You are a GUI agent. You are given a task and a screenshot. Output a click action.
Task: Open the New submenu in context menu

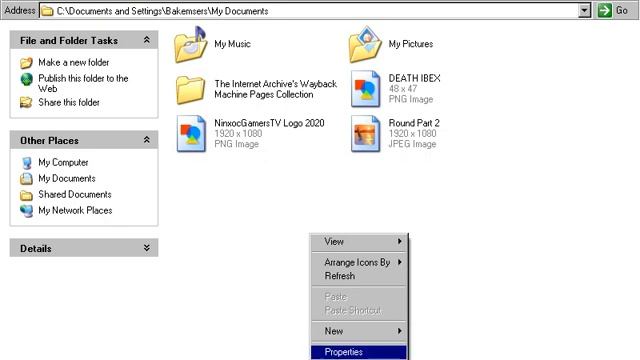(359, 331)
